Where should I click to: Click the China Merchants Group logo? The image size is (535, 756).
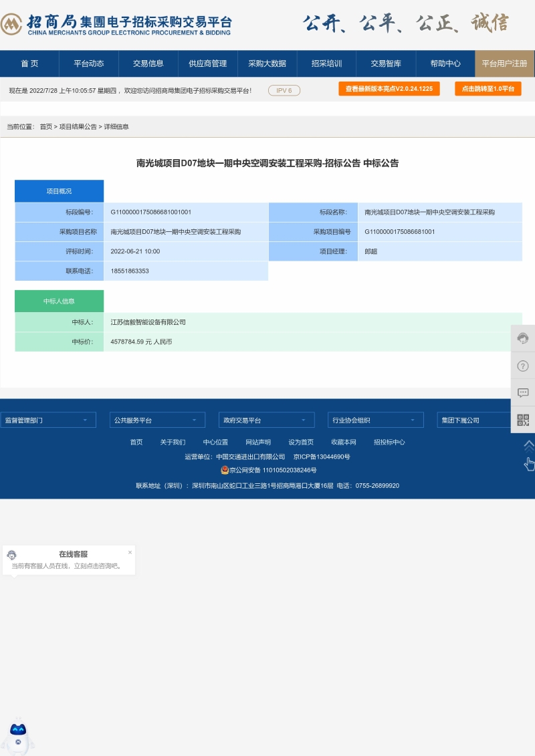click(x=116, y=24)
